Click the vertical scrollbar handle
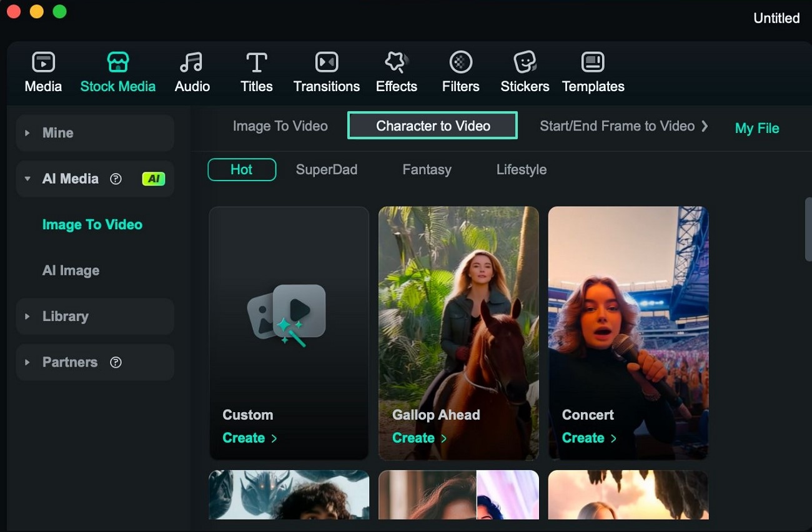Screen dimensions: 812x532 [808, 229]
